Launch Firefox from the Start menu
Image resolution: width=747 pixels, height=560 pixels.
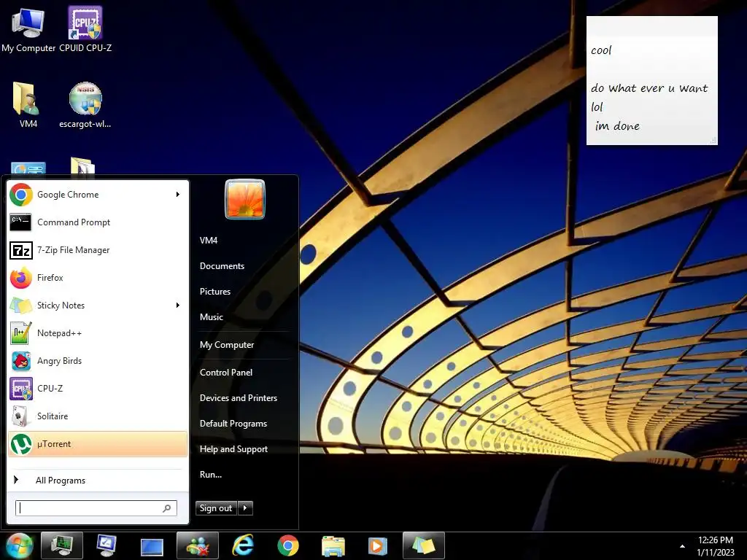98,278
